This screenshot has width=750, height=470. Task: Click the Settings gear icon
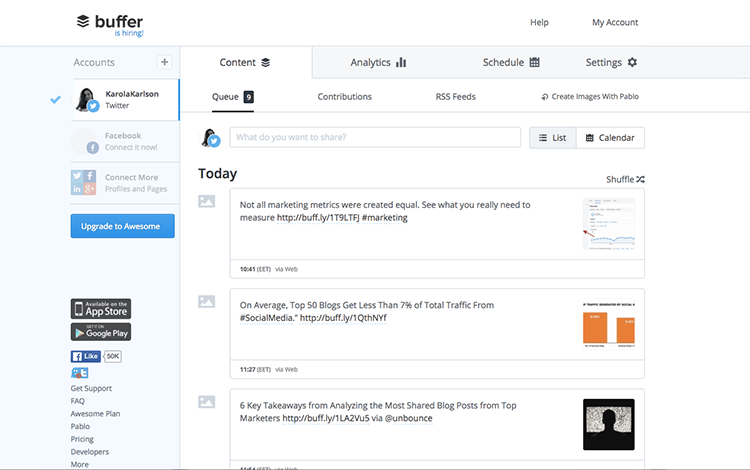tap(632, 62)
